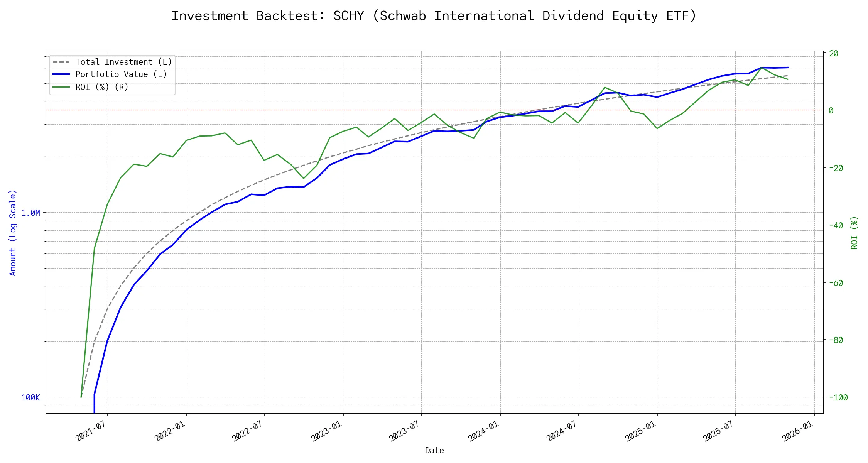Click the ROI (%) right axis title
The image size is (868, 463).
854,233
